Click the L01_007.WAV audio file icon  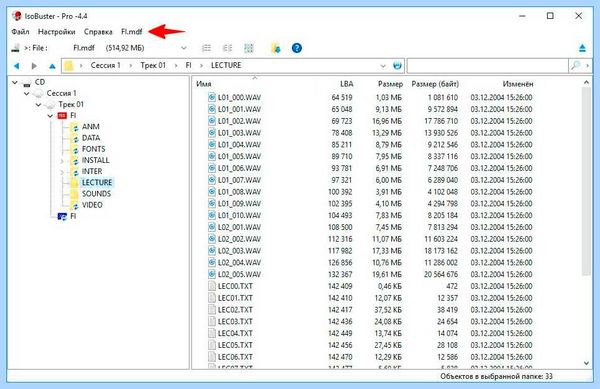(x=212, y=180)
